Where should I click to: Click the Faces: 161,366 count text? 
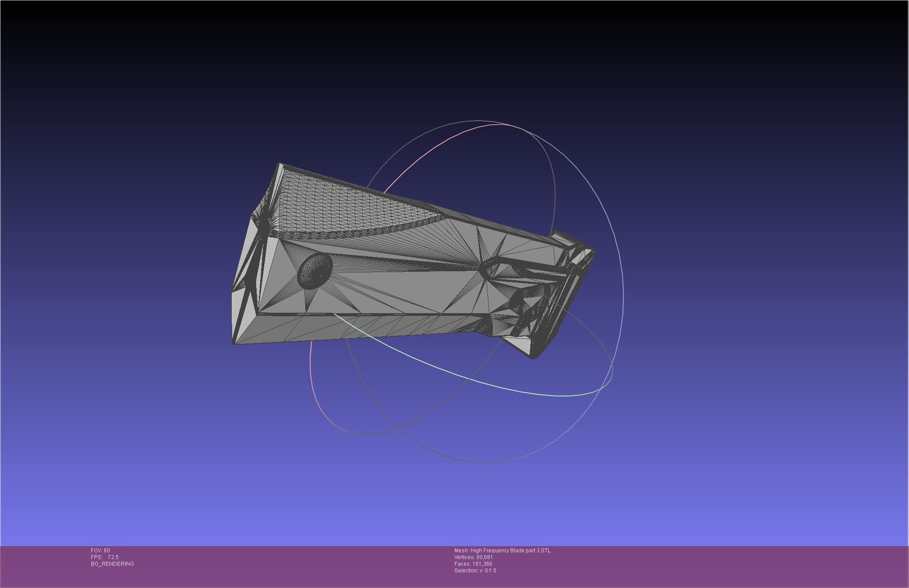473,564
